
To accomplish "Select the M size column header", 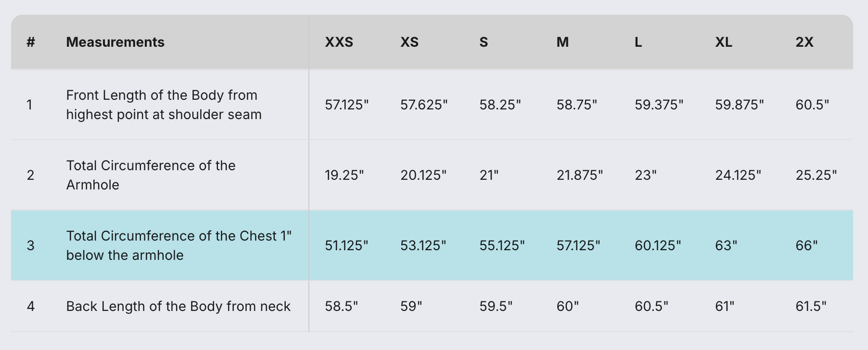I will (x=562, y=42).
